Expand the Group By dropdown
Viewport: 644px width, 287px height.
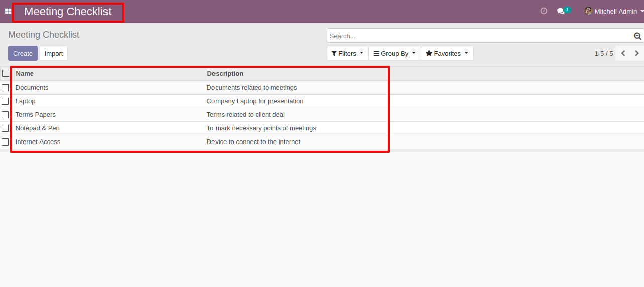point(395,53)
